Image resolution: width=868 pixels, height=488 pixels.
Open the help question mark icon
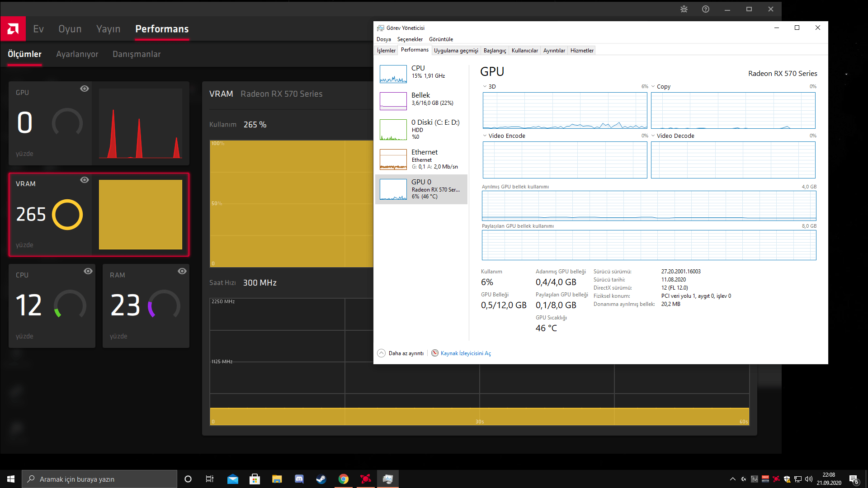pyautogui.click(x=706, y=9)
